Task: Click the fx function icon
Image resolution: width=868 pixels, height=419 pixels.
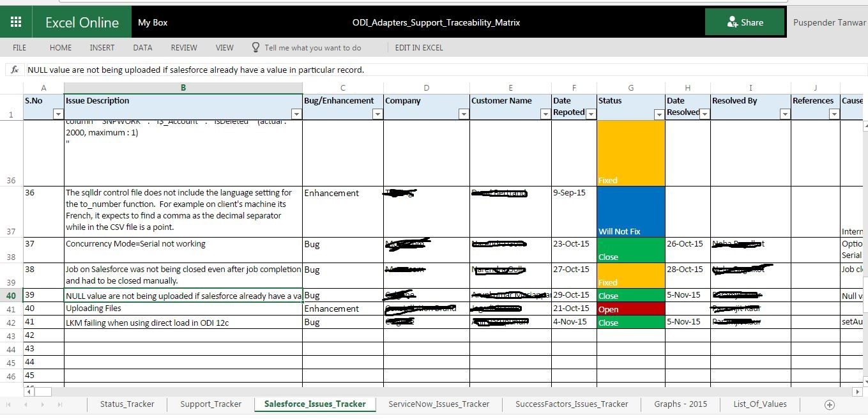Action: [15, 70]
